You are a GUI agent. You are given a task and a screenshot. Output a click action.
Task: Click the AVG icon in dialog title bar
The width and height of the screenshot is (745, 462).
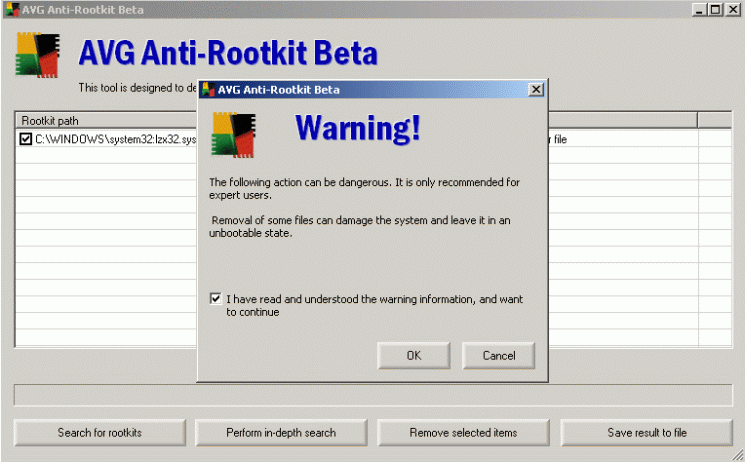[208, 89]
